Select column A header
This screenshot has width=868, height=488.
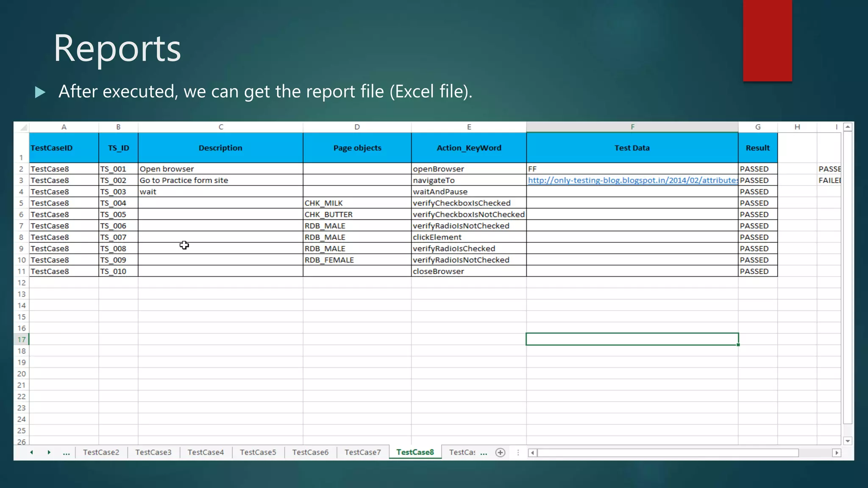(x=64, y=127)
